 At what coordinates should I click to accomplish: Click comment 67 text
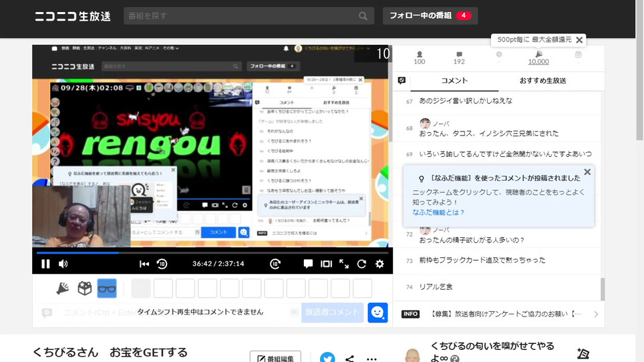pos(466,101)
